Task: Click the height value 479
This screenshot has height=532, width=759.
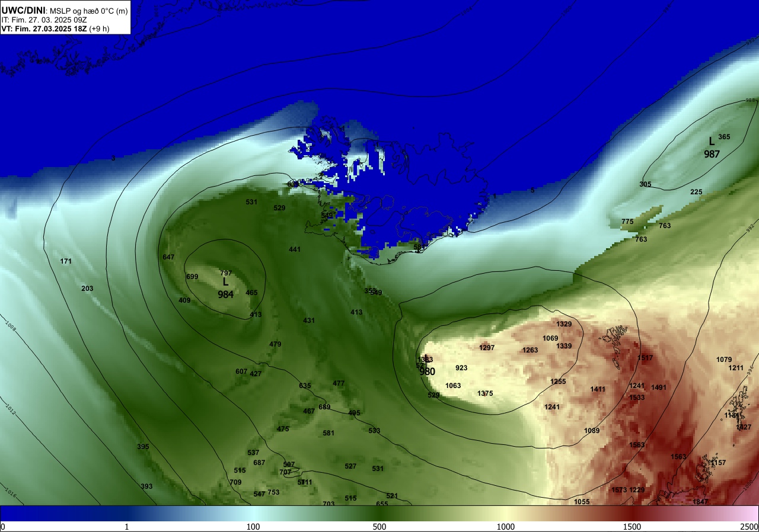Action: 275,344
